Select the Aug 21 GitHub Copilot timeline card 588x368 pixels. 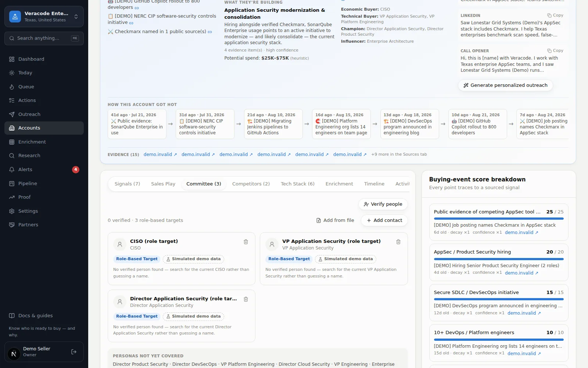click(x=478, y=124)
